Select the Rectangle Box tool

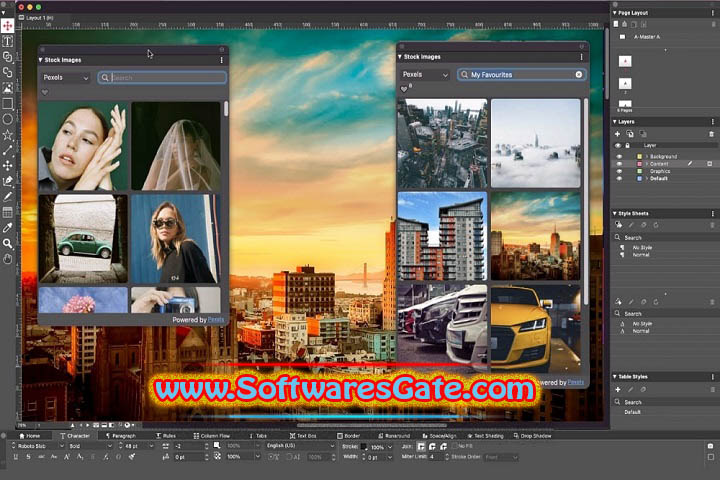(x=7, y=103)
